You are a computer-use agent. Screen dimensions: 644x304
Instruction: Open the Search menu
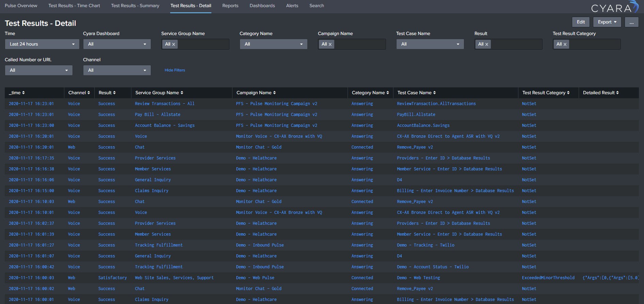pyautogui.click(x=317, y=6)
